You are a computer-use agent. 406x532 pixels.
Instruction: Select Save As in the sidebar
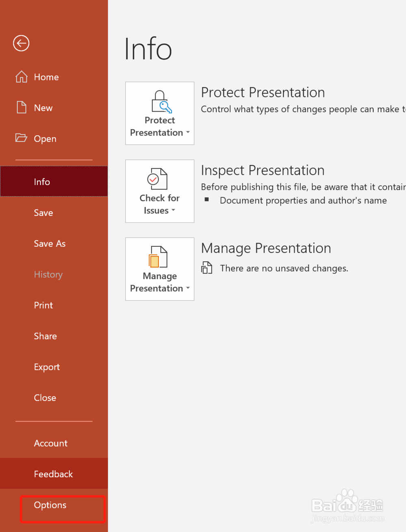pos(50,243)
